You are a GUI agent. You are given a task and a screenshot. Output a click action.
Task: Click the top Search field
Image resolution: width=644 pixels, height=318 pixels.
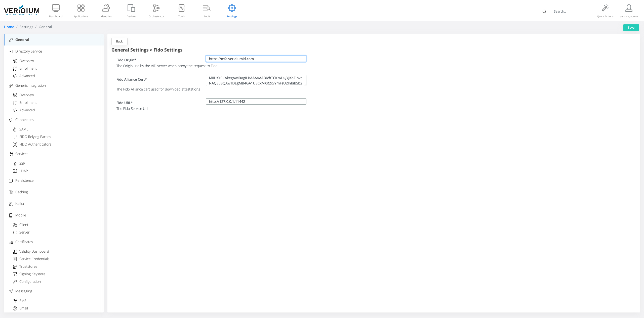tap(571, 12)
